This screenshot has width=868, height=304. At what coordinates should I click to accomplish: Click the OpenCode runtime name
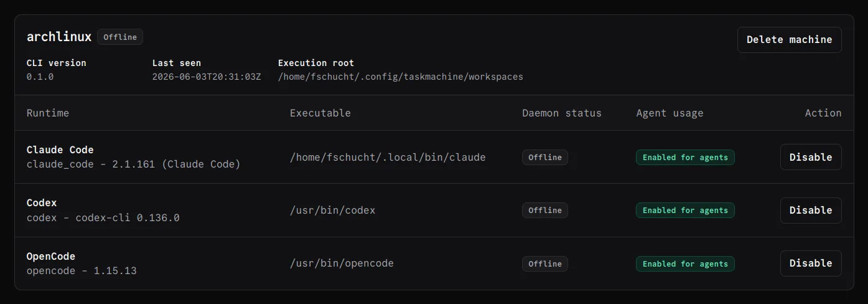coord(51,256)
